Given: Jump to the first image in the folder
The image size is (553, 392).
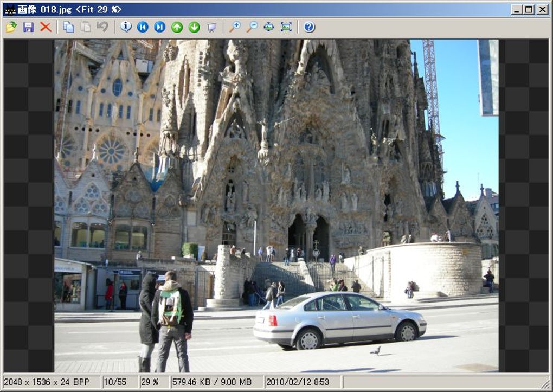Looking at the screenshot, I should 143,27.
